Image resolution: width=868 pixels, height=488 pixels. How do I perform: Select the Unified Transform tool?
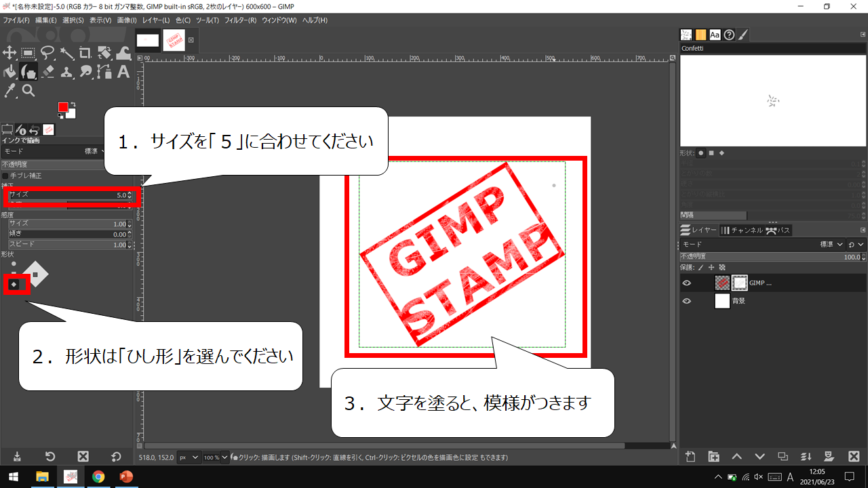click(x=104, y=53)
